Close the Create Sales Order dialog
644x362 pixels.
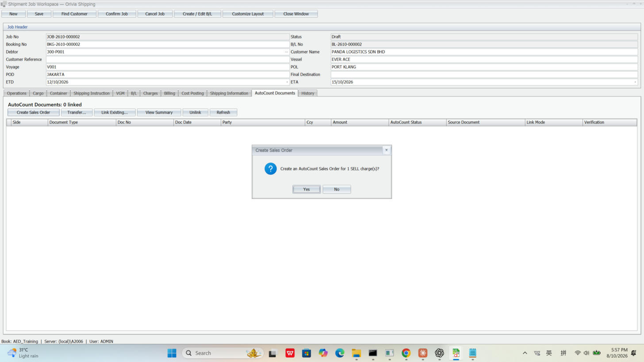(387, 150)
